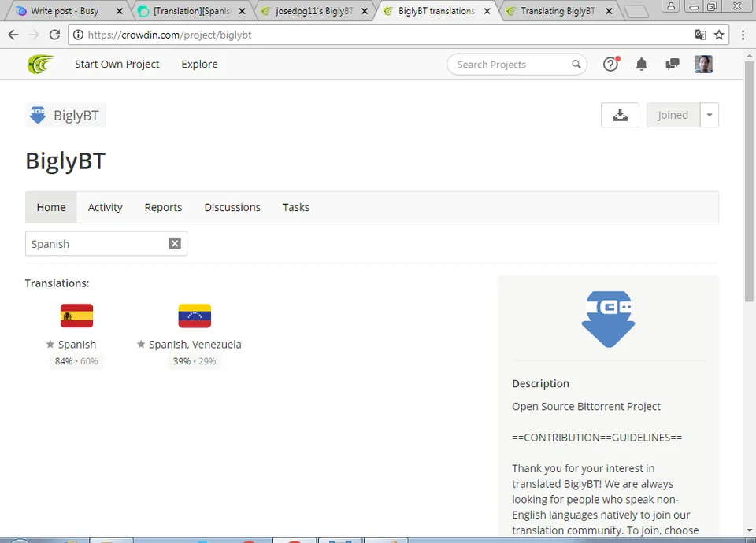756x543 pixels.
Task: Click the search magnifier icon
Action: click(576, 64)
